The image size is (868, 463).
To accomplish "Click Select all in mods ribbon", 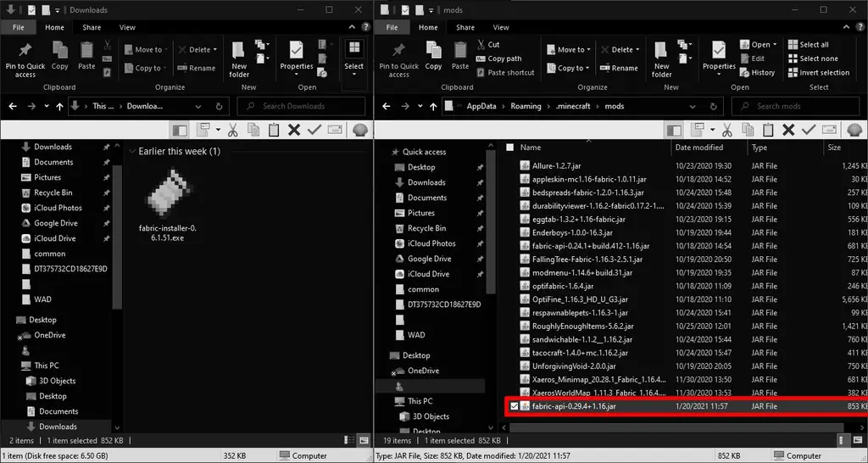I will [808, 44].
